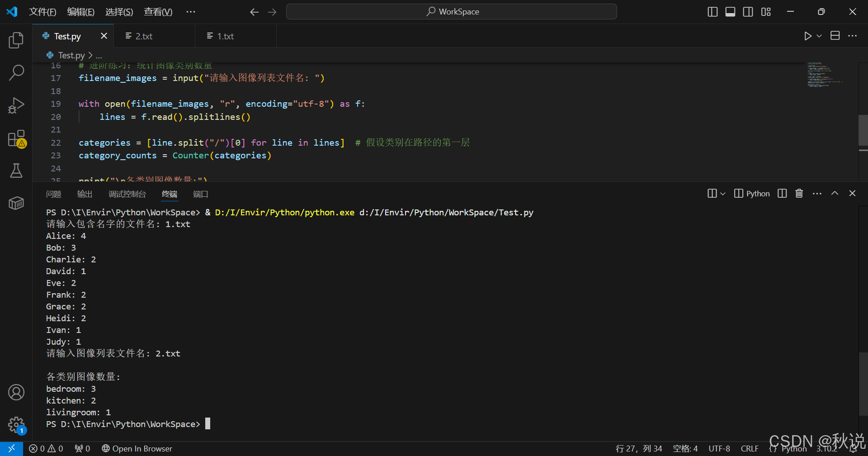
Task: Open remote window from status bar
Action: (11, 449)
